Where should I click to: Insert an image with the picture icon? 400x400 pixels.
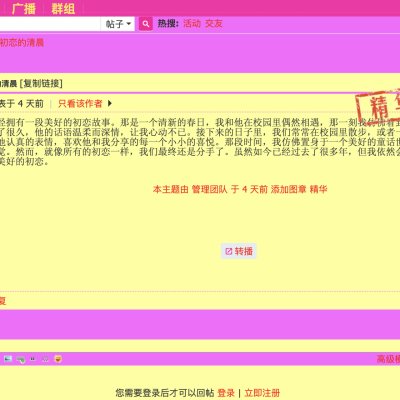8,359
